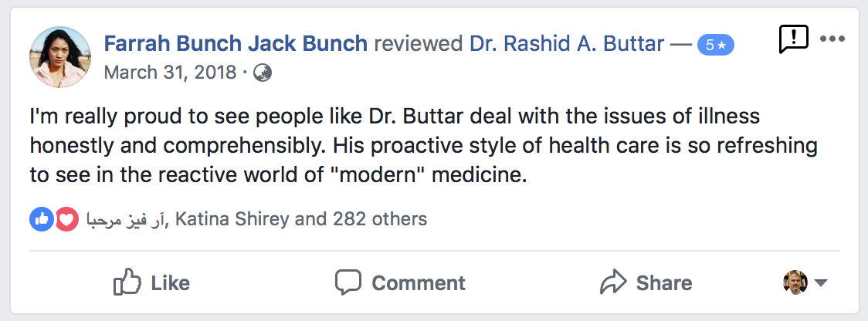Click the arrow icon beside Share
The image size is (868, 321).
coord(612,282)
